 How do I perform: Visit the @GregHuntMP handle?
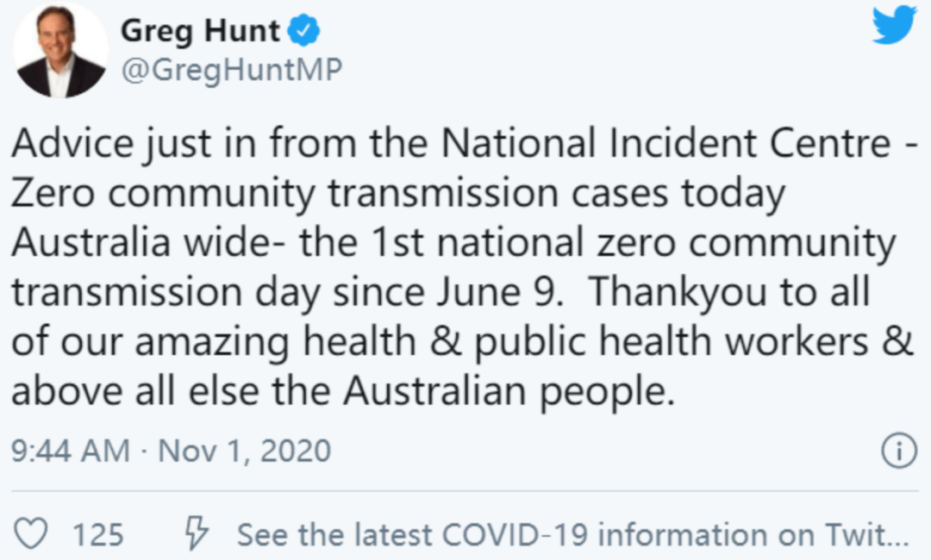(232, 71)
